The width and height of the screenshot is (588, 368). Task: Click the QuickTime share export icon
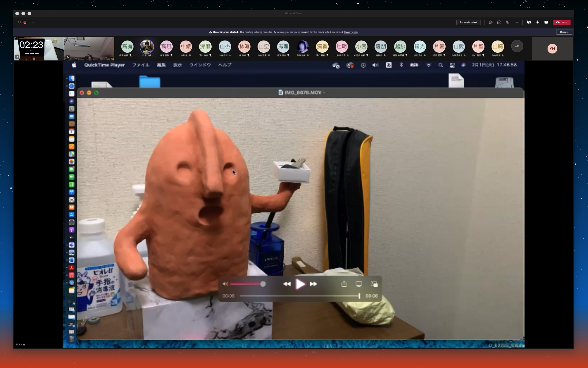click(x=344, y=284)
